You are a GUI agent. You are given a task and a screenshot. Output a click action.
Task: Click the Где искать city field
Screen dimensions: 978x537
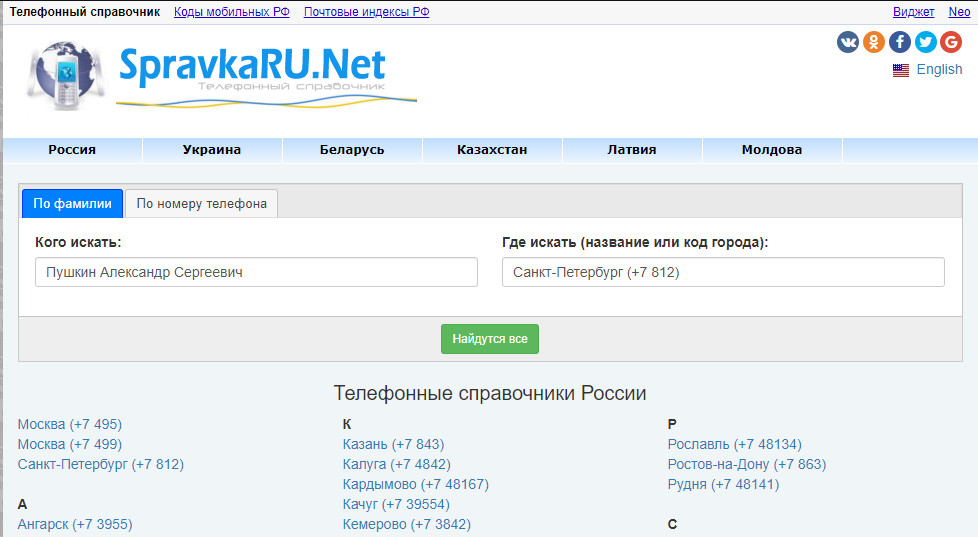pyautogui.click(x=723, y=272)
